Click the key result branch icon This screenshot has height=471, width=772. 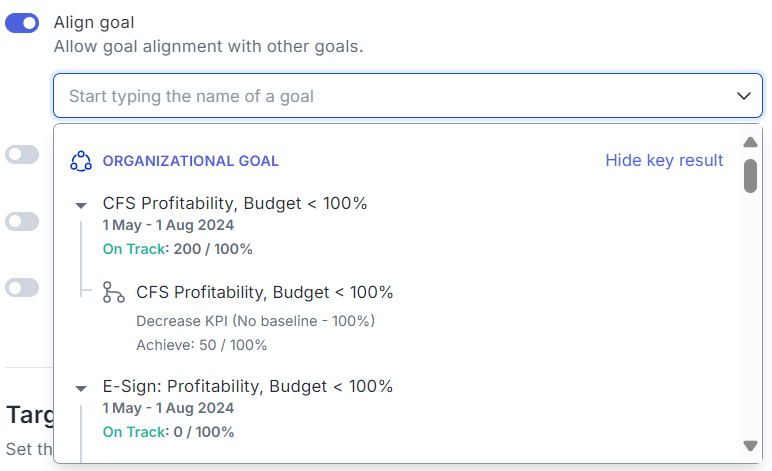coord(113,292)
